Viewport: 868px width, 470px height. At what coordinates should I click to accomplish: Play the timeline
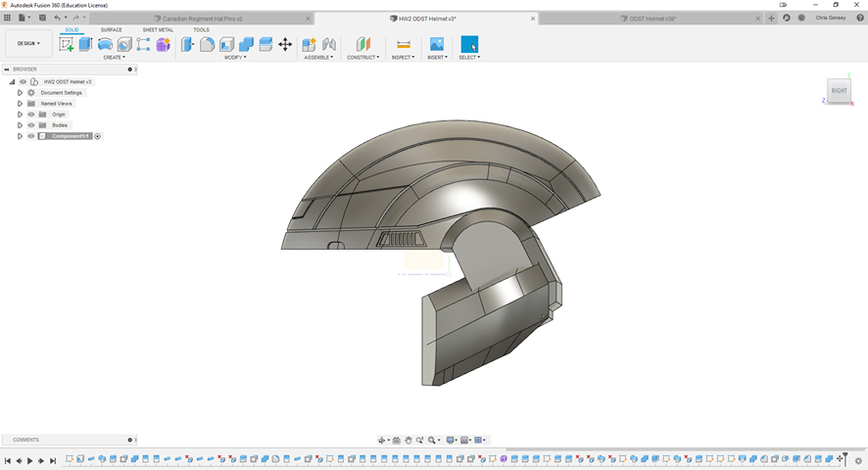(30, 460)
